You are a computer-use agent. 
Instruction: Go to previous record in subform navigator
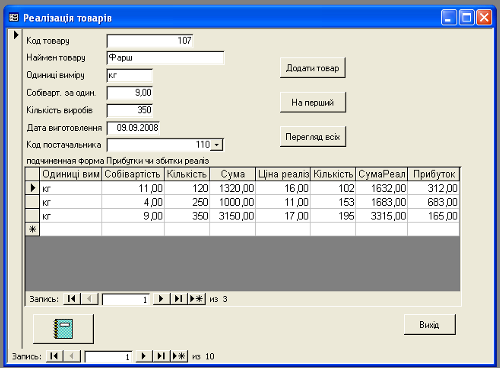pyautogui.click(x=89, y=299)
